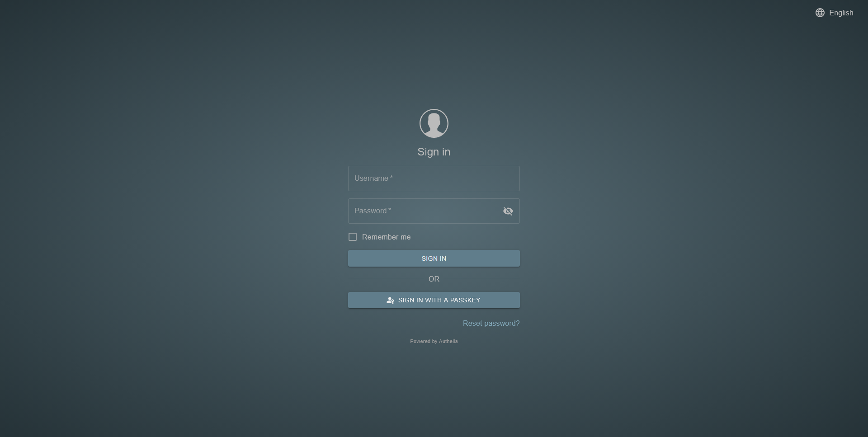
Task: Select the Username placeholder label
Action: [371, 179]
